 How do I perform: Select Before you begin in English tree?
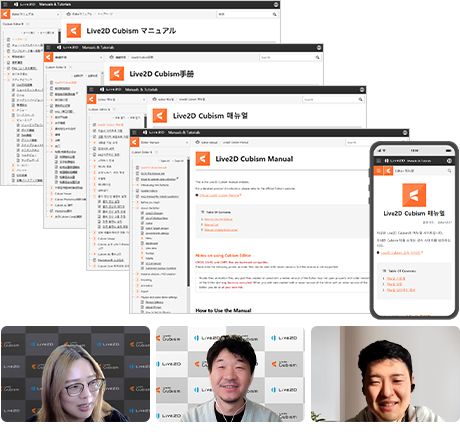click(150, 202)
